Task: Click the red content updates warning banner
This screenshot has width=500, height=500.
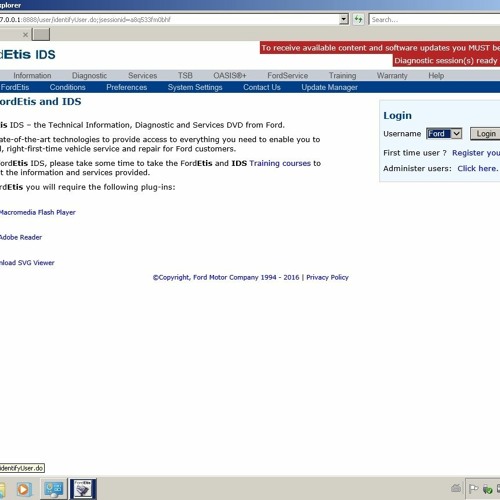Action: click(x=380, y=48)
